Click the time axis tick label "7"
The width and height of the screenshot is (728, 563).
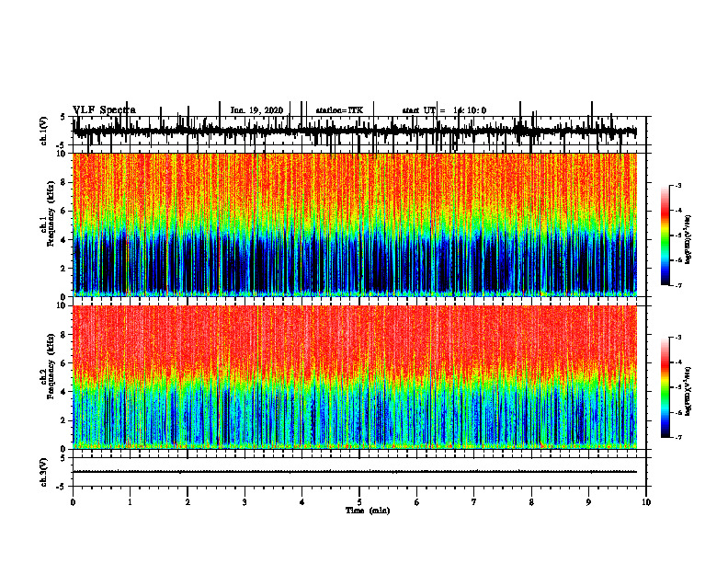[474, 502]
